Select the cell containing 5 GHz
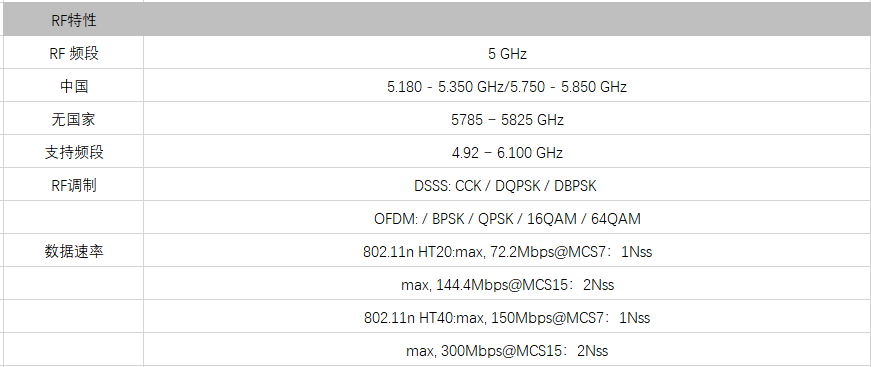Image resolution: width=871 pixels, height=367 pixels. point(507,53)
